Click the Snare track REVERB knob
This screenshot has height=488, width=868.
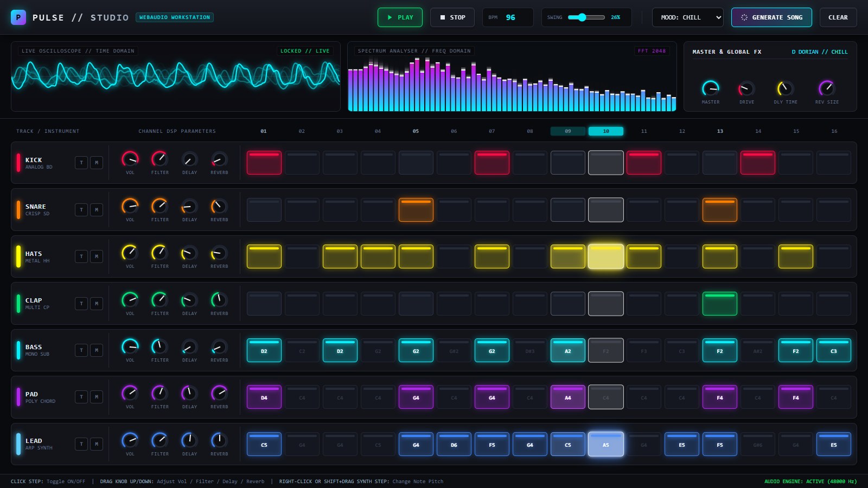(x=219, y=207)
